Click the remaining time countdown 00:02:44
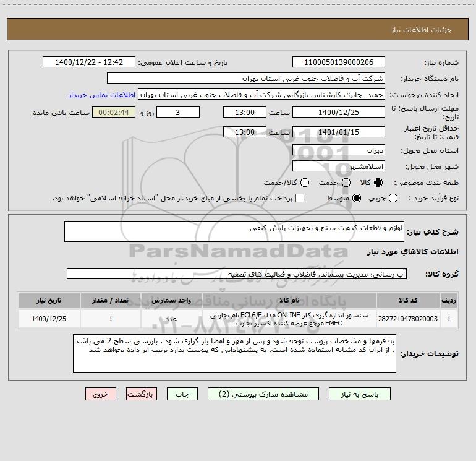This screenshot has width=476, height=461. (114, 112)
